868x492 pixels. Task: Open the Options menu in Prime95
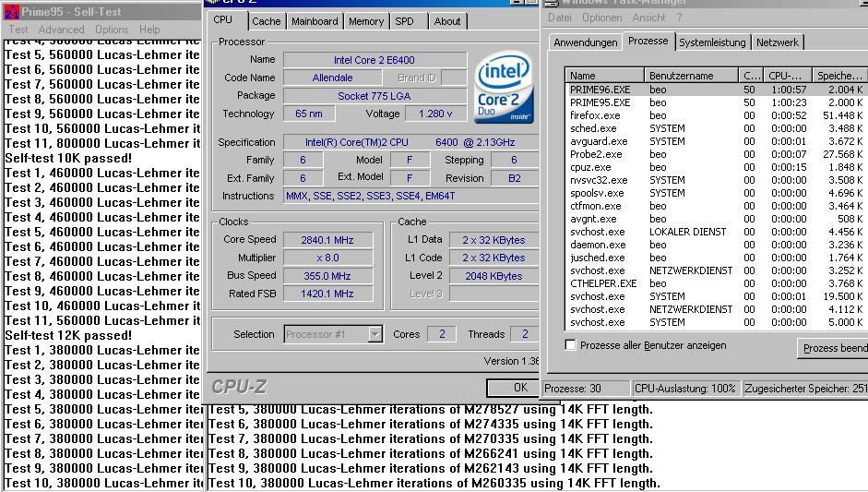point(112,30)
